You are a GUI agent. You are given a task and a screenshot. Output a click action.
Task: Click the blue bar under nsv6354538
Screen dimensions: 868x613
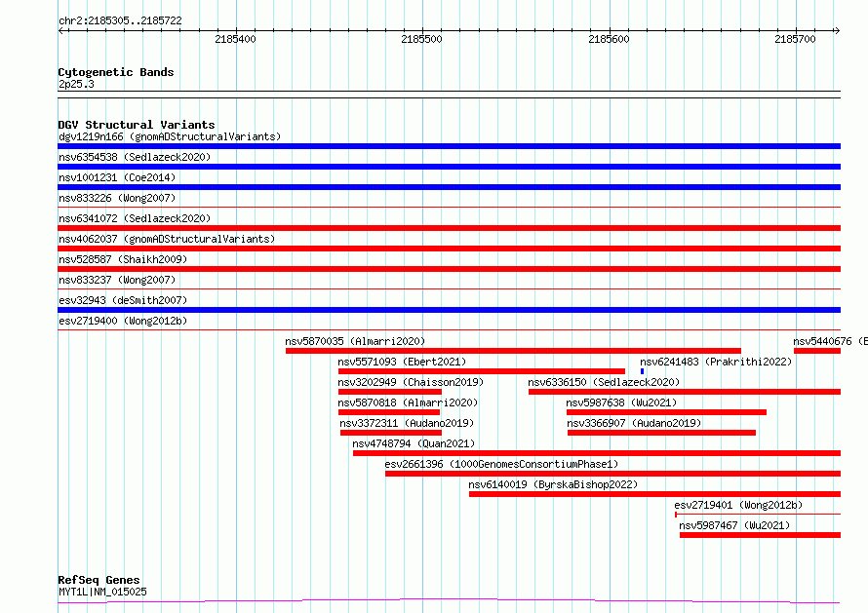tap(449, 167)
